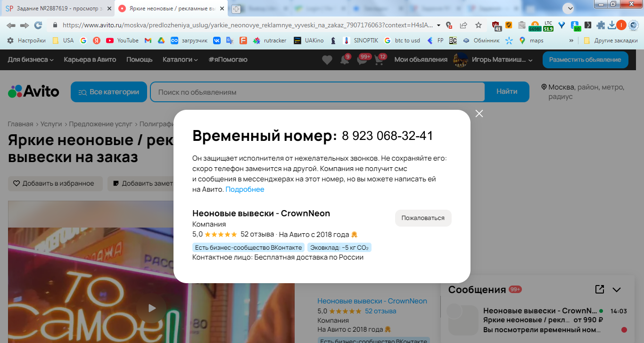This screenshot has height=343, width=644.
Task: Open 52 отзыва link under seller name
Action: [380, 311]
